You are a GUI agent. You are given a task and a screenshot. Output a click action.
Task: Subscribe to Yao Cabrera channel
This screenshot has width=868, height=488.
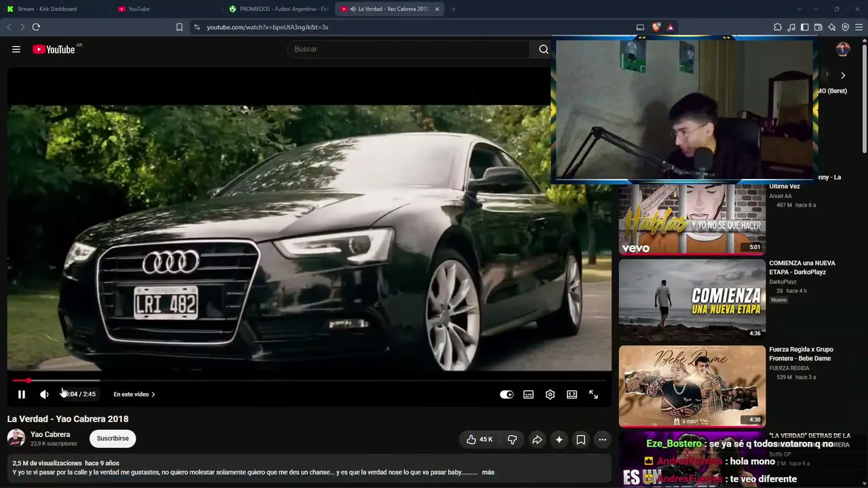click(113, 439)
